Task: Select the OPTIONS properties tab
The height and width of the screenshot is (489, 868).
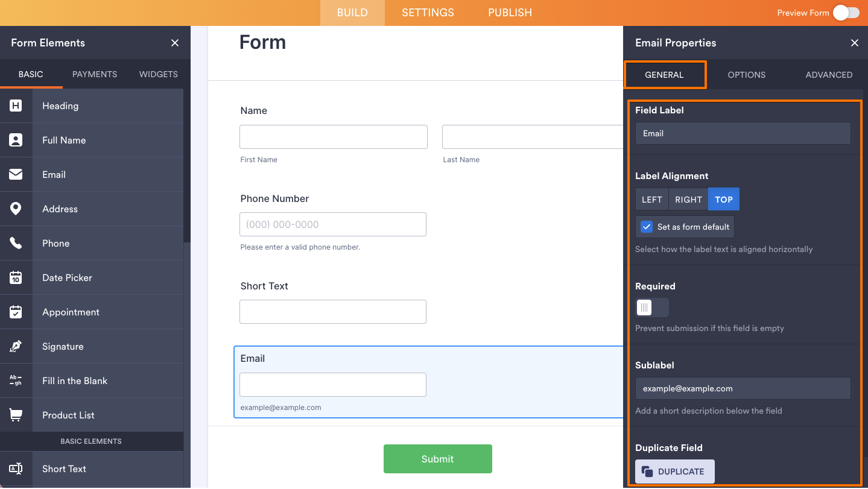Action: click(x=746, y=75)
